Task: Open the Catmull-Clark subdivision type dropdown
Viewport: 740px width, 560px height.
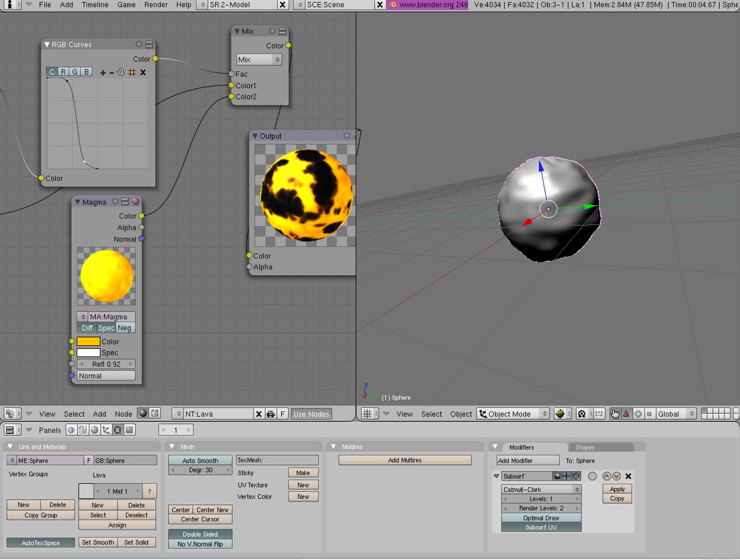Action: [541, 489]
